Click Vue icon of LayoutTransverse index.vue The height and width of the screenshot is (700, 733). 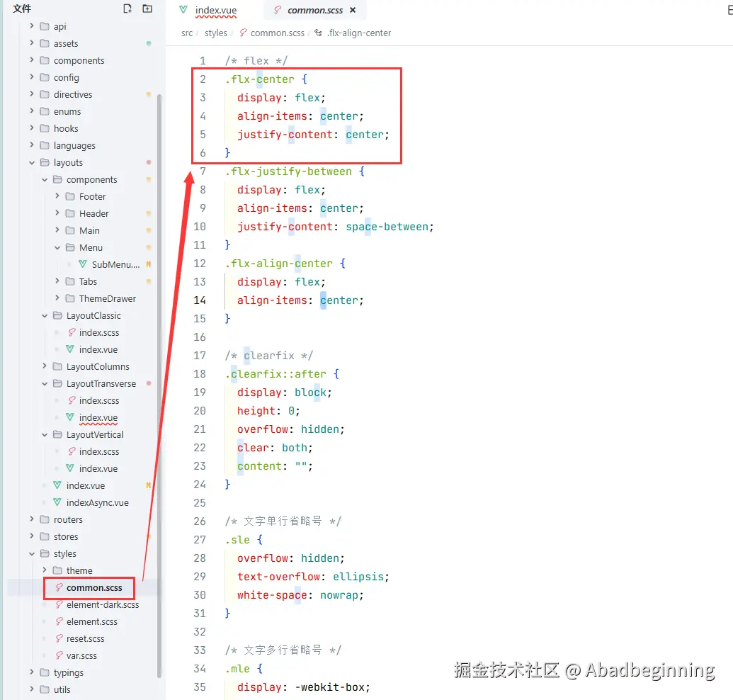click(70, 417)
